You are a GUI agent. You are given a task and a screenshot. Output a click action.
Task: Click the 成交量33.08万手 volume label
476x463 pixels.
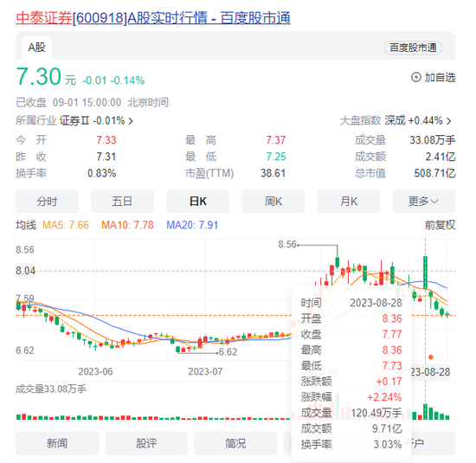(x=51, y=389)
